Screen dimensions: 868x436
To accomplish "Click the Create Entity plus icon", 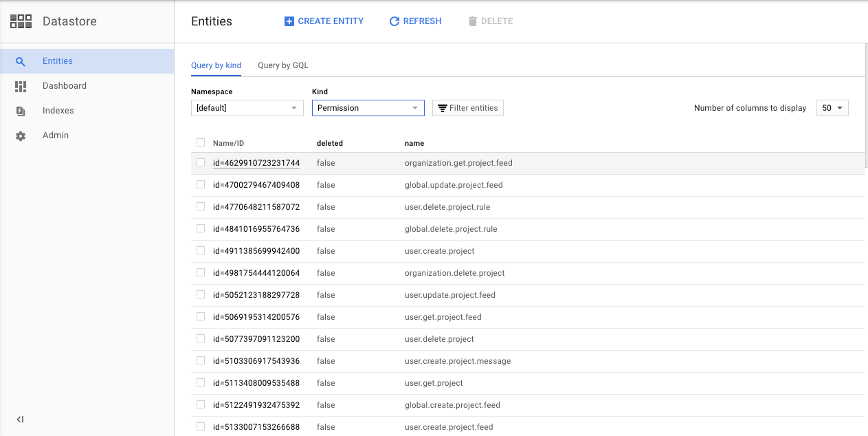I will click(289, 21).
